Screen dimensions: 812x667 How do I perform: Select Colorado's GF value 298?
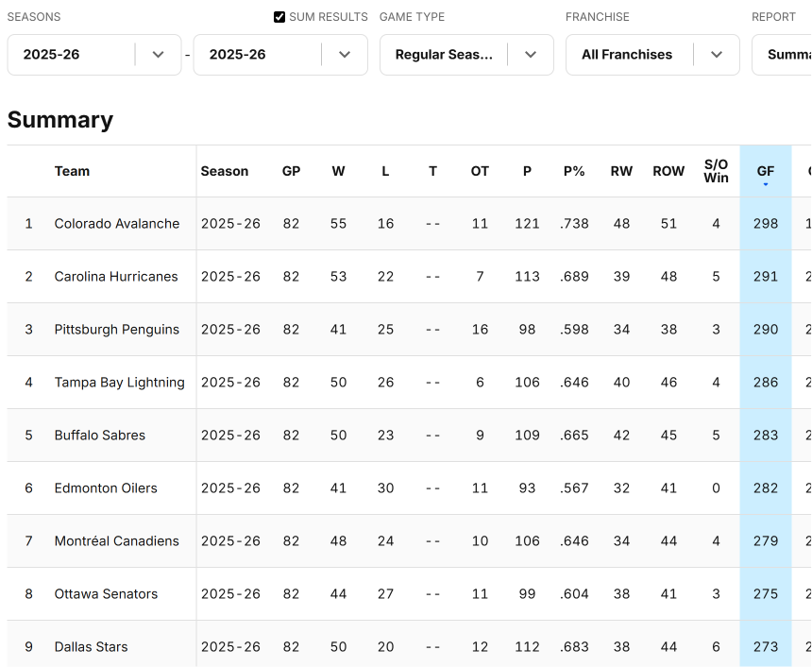click(x=766, y=223)
